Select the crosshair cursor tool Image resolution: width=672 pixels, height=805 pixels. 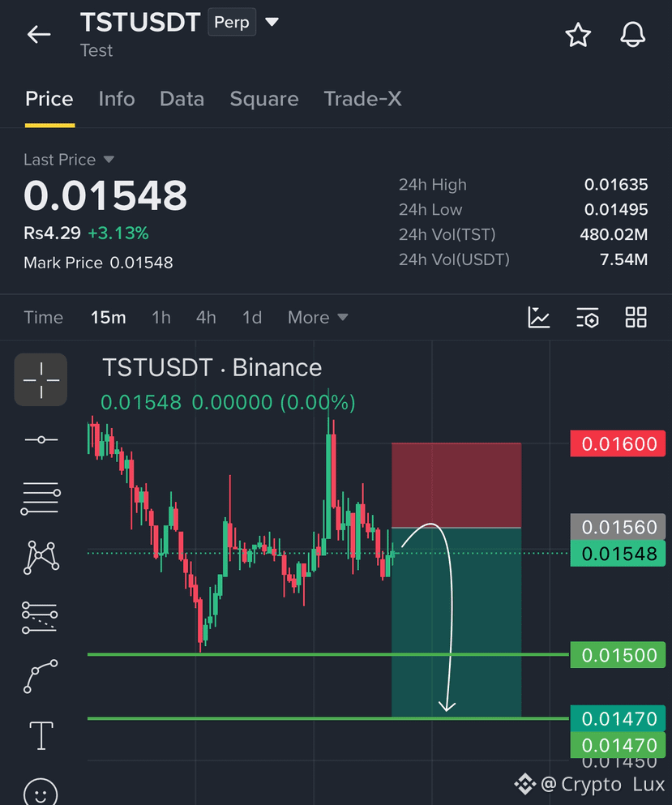[x=41, y=379]
